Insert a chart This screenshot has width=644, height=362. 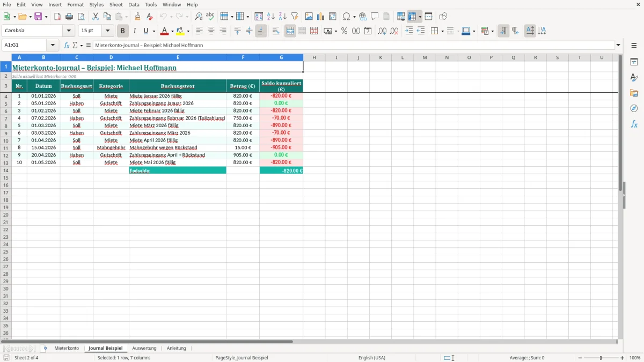[x=321, y=17]
